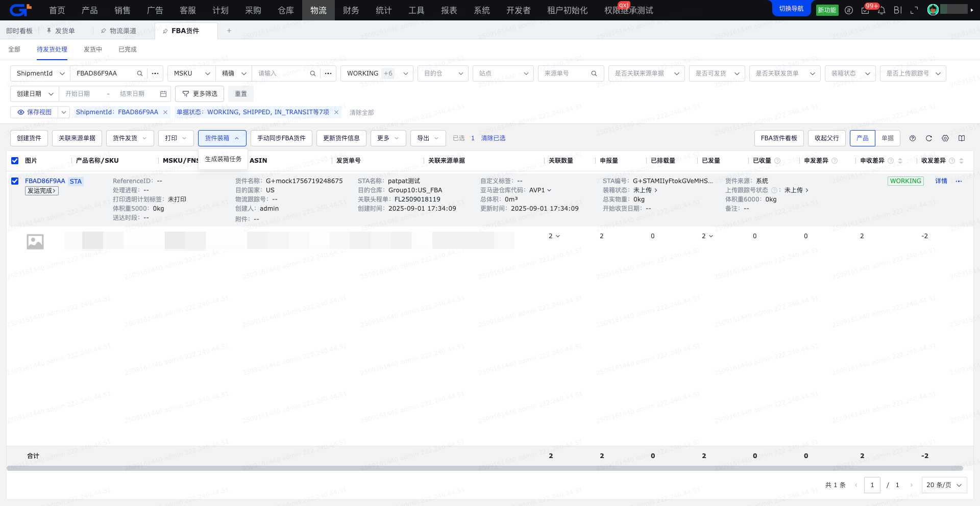Viewport: 980px width, 506px height.
Task: Click the 重置 button
Action: click(241, 94)
